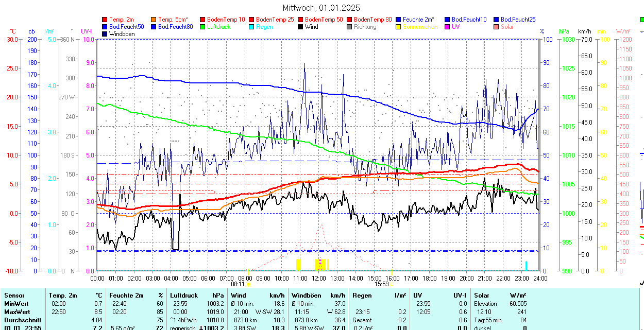This screenshot has width=644, height=330.
Task: Click the hPa axis unit header
Action: click(564, 31)
